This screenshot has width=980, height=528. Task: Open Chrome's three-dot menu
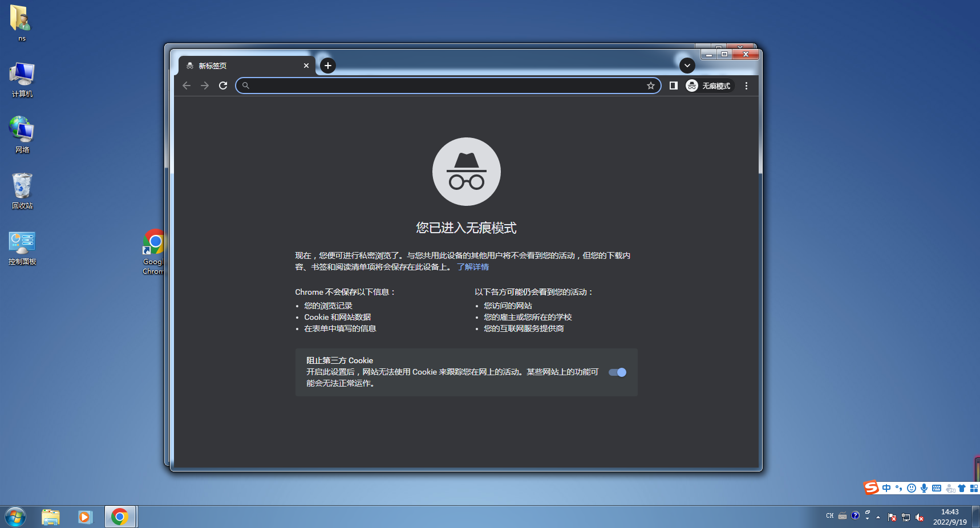pyautogui.click(x=746, y=86)
